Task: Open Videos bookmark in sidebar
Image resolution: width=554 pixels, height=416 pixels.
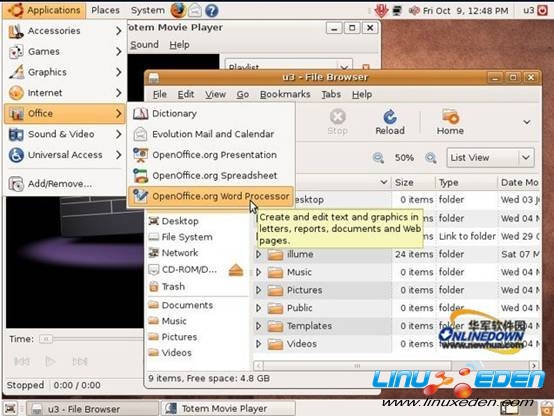Action: pyautogui.click(x=198, y=353)
